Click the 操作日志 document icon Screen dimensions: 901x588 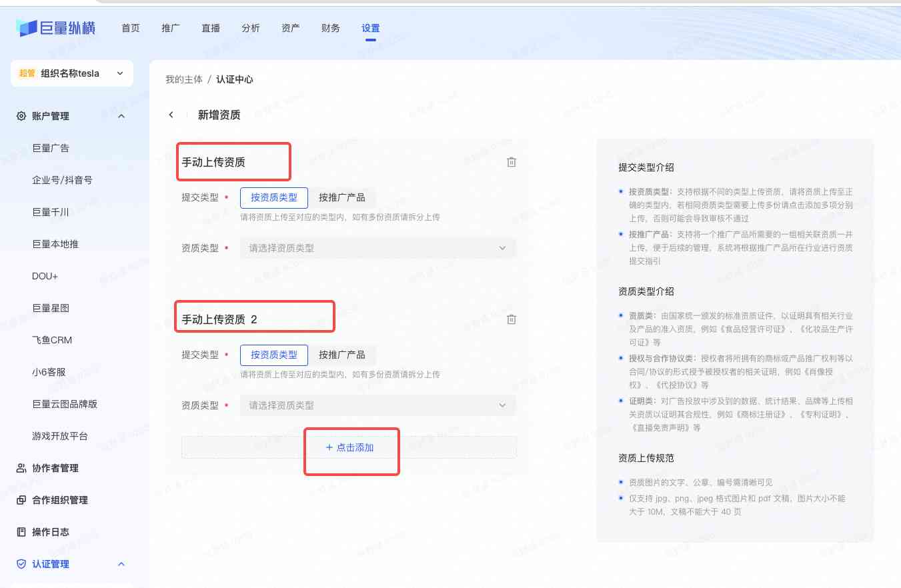click(21, 532)
